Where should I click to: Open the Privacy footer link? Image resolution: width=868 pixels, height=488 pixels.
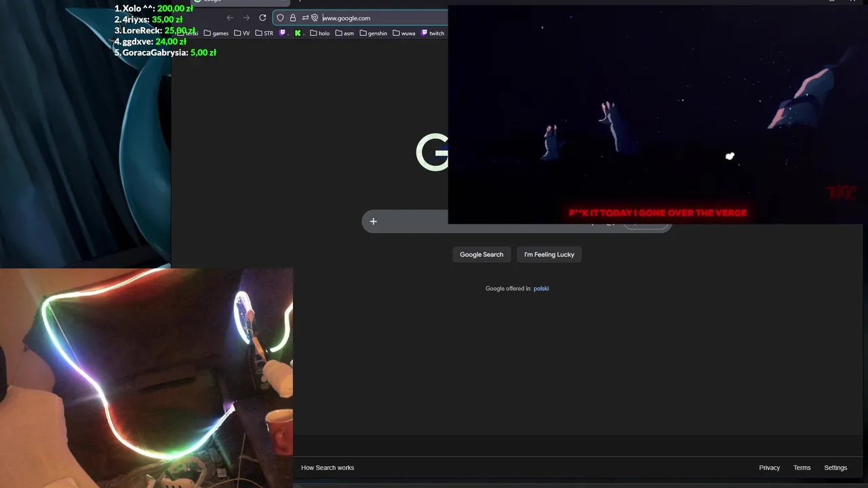(x=769, y=468)
